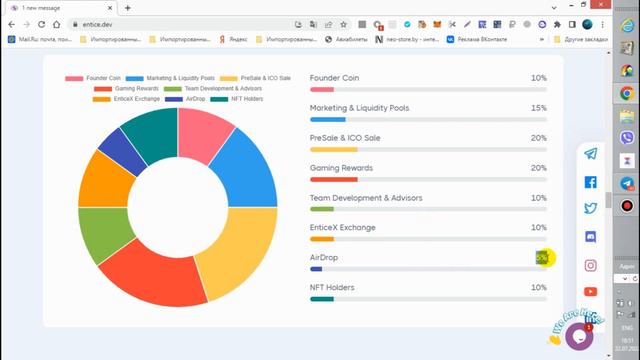Open the browser profile avatar

coord(587,24)
